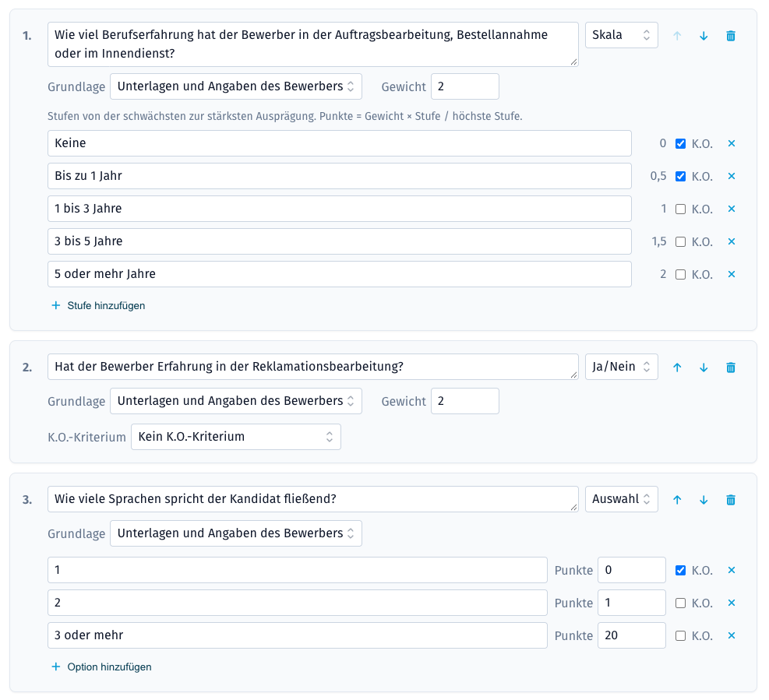
Task: Focus the Punkte field for option '2'
Action: [x=632, y=603]
